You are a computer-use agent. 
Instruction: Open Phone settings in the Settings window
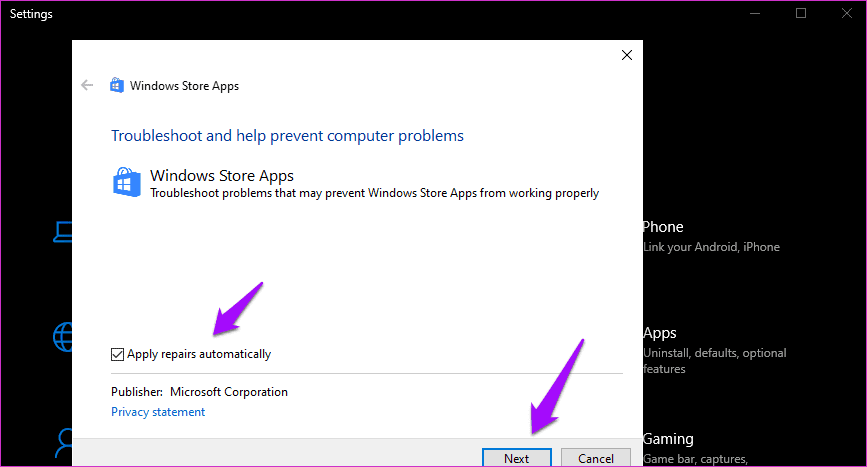(663, 227)
